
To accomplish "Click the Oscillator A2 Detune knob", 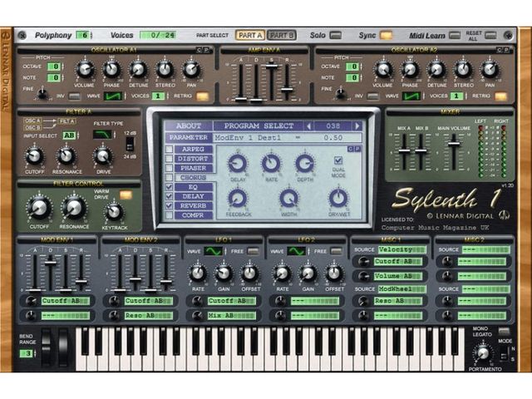I will pos(436,70).
